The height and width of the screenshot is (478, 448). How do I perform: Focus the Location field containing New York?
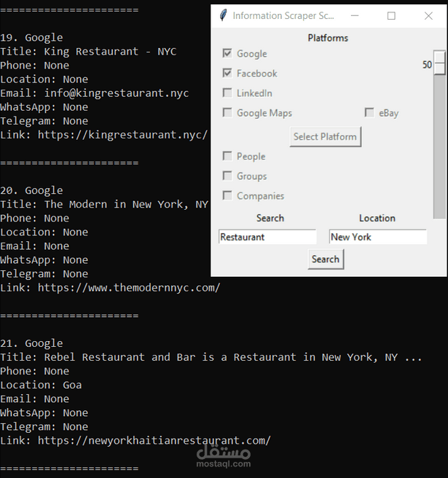[x=377, y=237]
